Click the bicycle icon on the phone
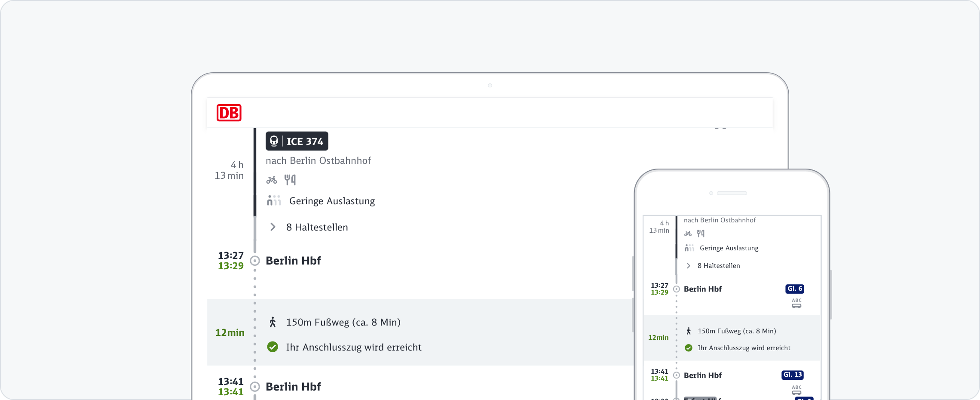980x400 pixels. pos(688,234)
